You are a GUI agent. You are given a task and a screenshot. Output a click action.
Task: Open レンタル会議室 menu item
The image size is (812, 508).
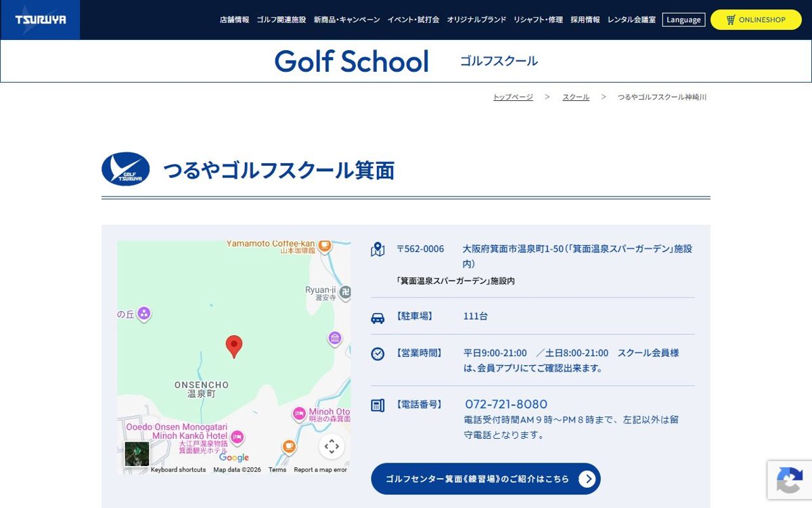pyautogui.click(x=631, y=20)
